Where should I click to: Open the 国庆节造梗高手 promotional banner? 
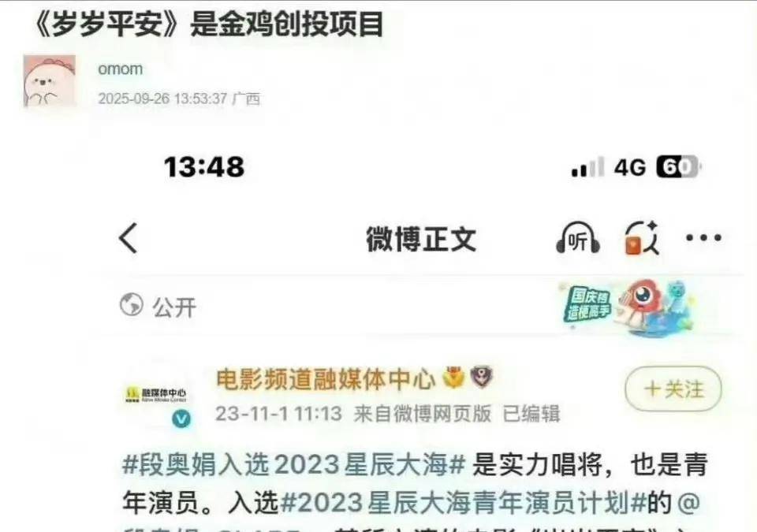pyautogui.click(x=628, y=307)
